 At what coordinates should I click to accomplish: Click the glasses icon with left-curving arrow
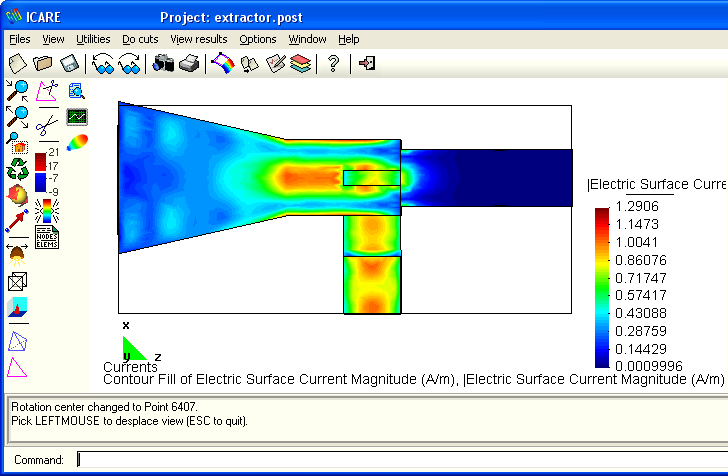coord(103,64)
